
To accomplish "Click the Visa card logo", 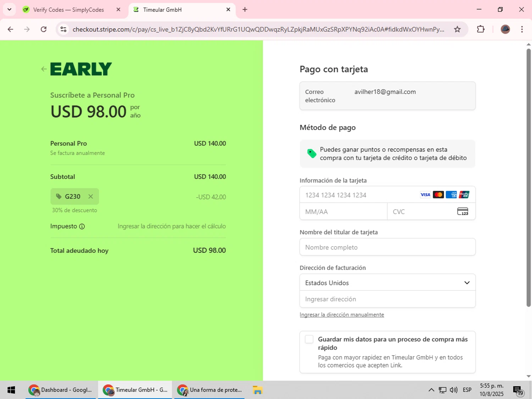I will [425, 195].
